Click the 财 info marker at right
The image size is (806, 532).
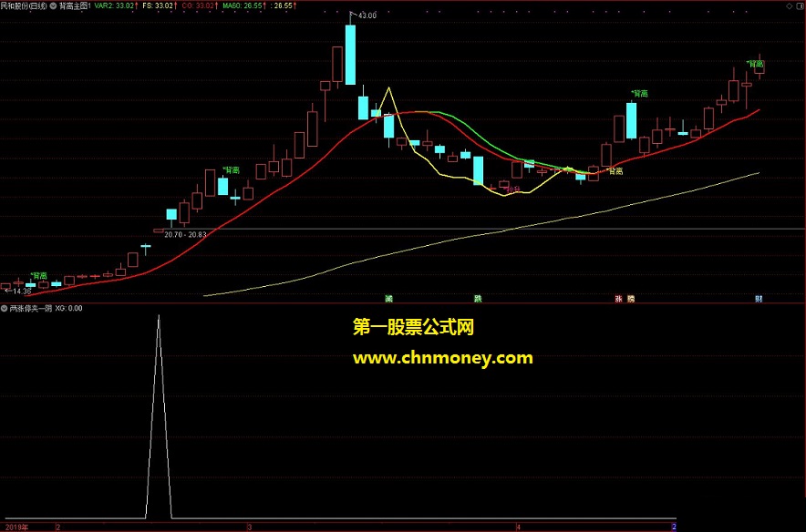tap(759, 299)
